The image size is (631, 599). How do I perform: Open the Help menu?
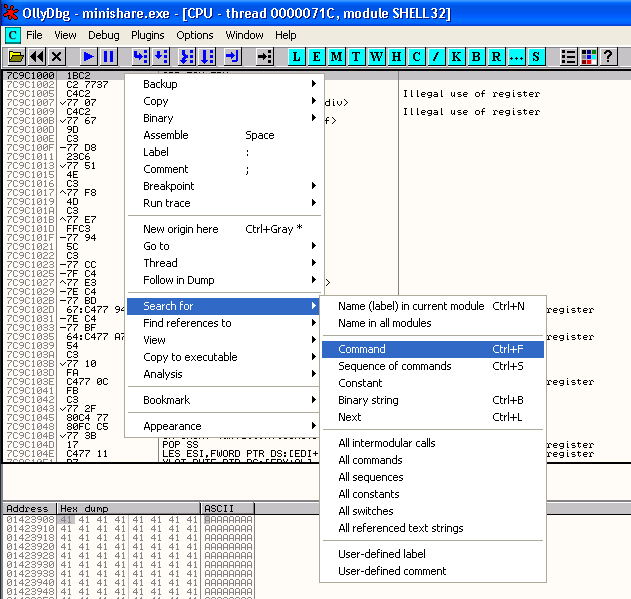tap(286, 35)
